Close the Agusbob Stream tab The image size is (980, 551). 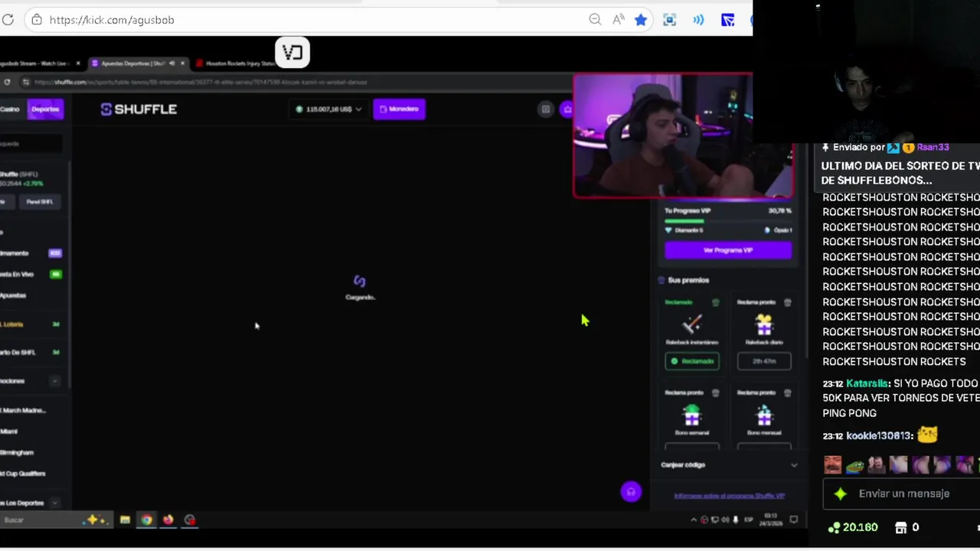click(x=77, y=64)
